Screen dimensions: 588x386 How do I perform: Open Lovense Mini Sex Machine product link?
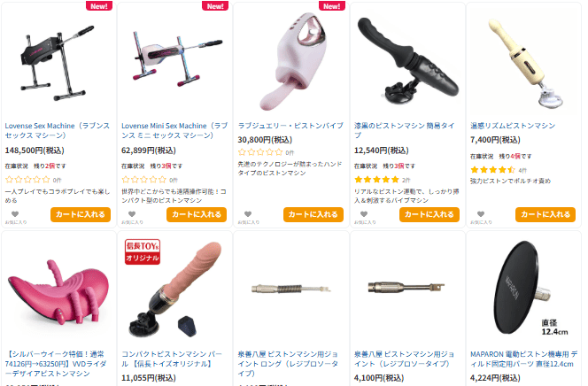tap(174, 130)
